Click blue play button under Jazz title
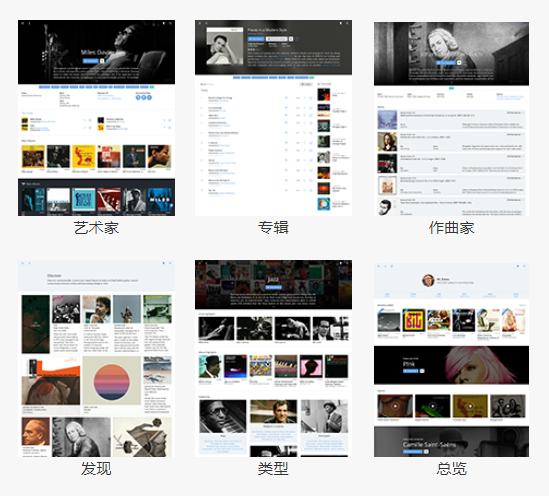This screenshot has height=496, width=549. click(273, 287)
